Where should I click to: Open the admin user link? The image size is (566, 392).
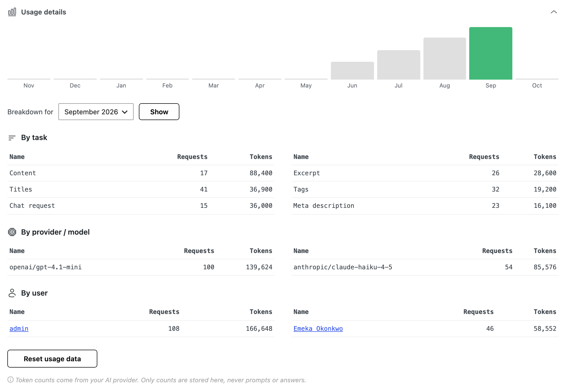point(19,329)
